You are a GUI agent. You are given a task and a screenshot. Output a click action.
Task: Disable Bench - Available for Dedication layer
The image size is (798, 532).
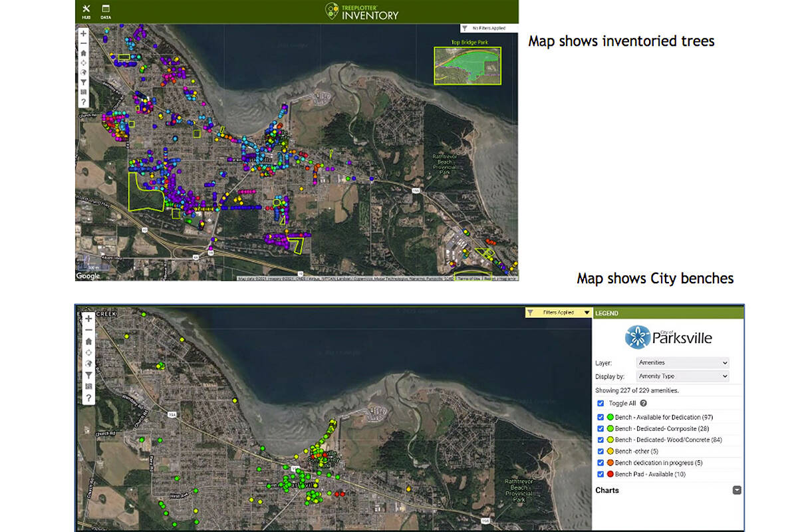click(600, 417)
